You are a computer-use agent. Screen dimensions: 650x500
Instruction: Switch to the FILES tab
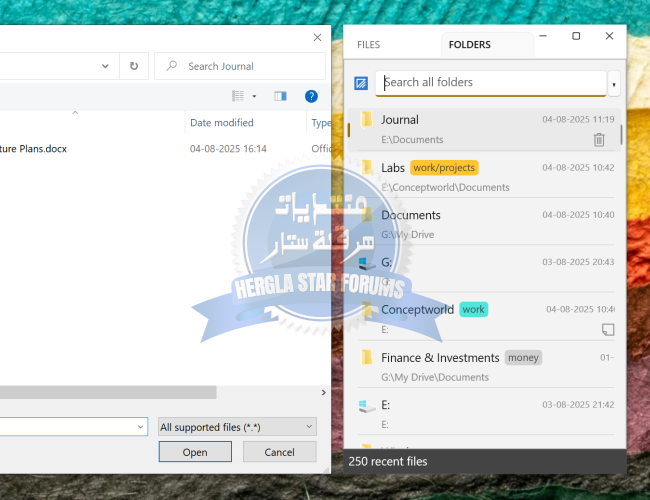368,45
